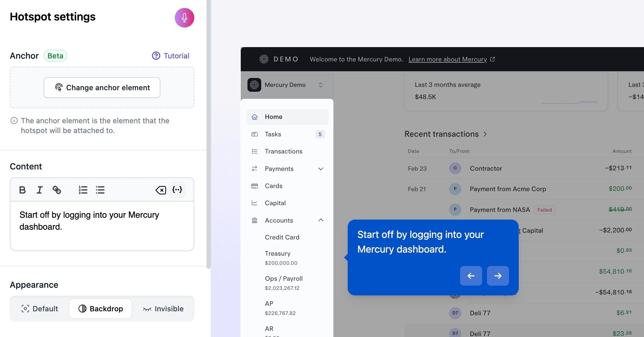644x337 pixels.
Task: Toggle bold formatting in Content editor
Action: pyautogui.click(x=22, y=190)
